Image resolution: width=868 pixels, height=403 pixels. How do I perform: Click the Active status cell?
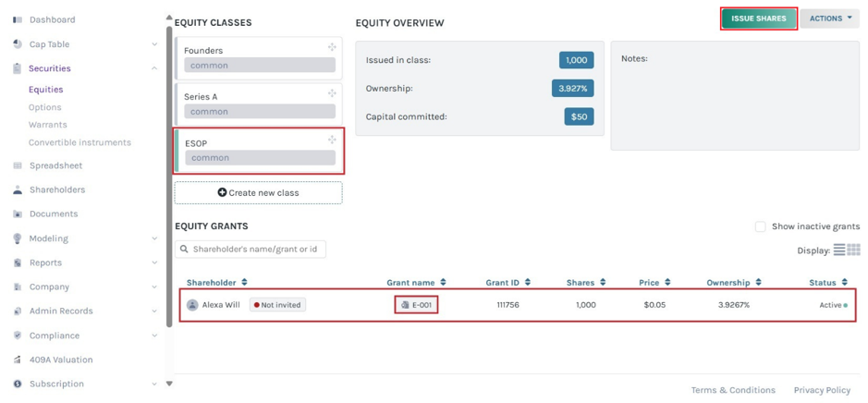click(833, 305)
